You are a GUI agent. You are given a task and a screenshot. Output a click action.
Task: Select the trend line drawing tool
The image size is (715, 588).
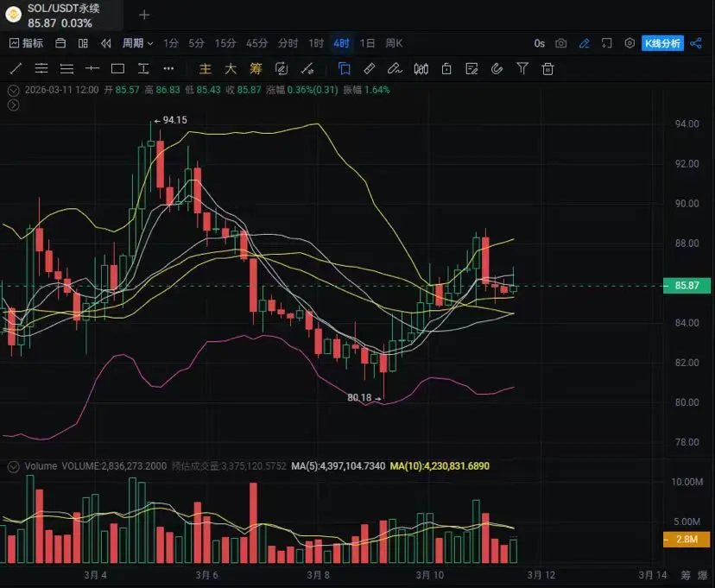[16, 69]
